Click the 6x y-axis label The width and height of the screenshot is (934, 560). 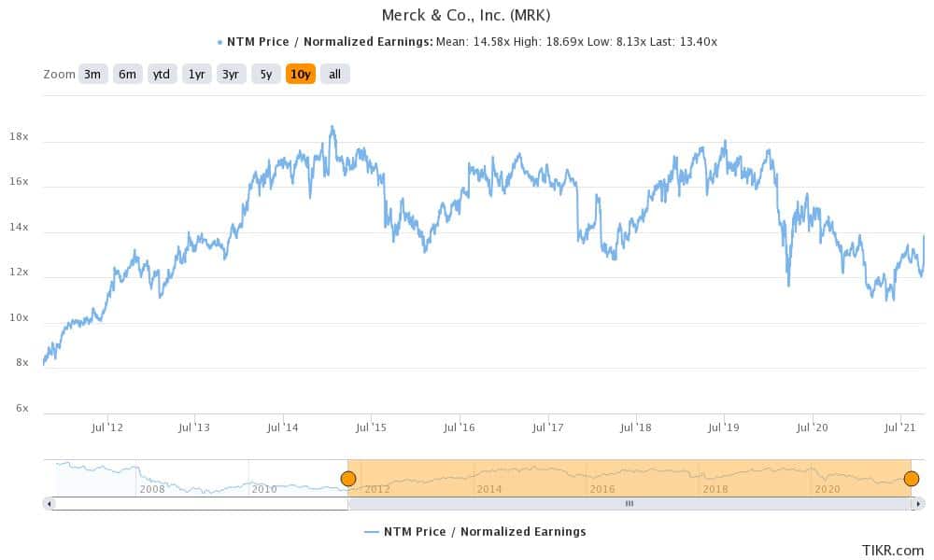point(22,408)
